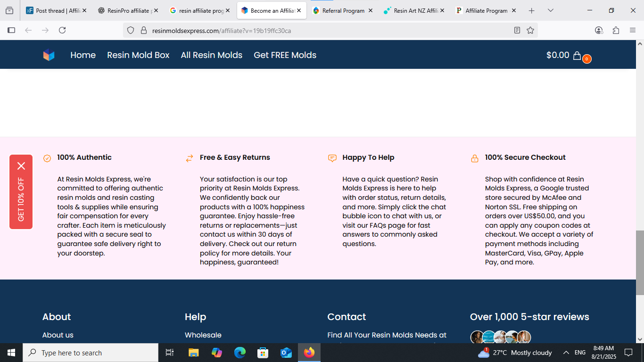This screenshot has width=644, height=362.
Task: Open File Explorer from taskbar
Action: click(x=193, y=353)
